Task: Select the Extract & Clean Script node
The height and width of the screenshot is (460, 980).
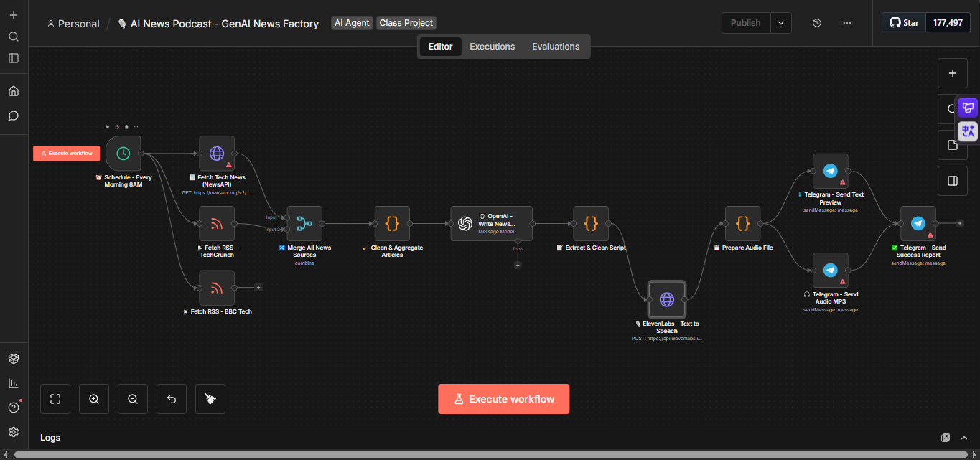Action: (591, 224)
